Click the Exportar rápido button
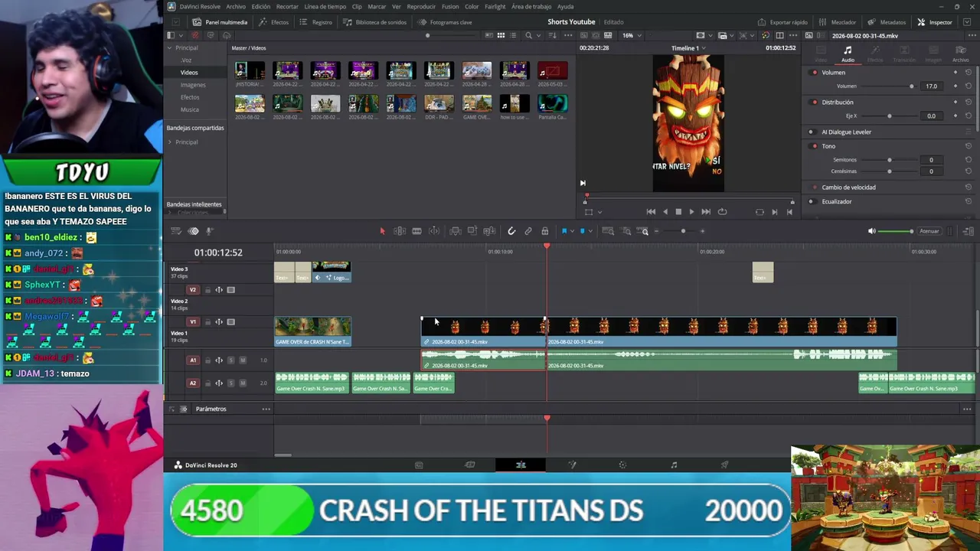Screen dimensions: 980x551 tap(782, 22)
